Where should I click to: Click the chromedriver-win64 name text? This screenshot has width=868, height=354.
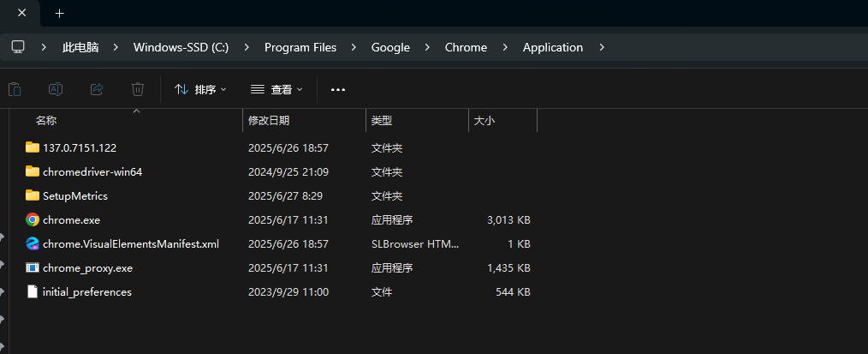[x=92, y=171]
